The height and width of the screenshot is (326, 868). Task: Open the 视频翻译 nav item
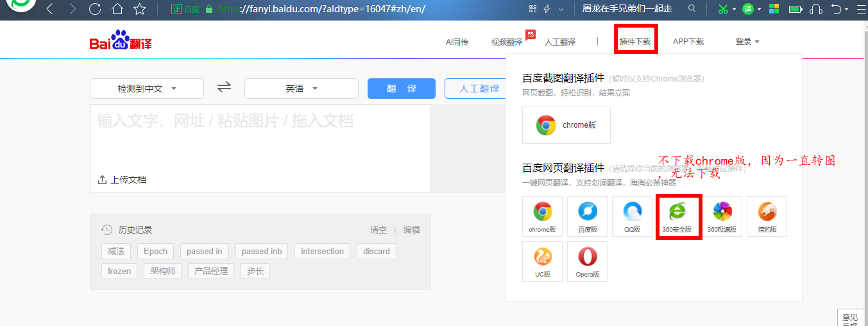point(507,42)
